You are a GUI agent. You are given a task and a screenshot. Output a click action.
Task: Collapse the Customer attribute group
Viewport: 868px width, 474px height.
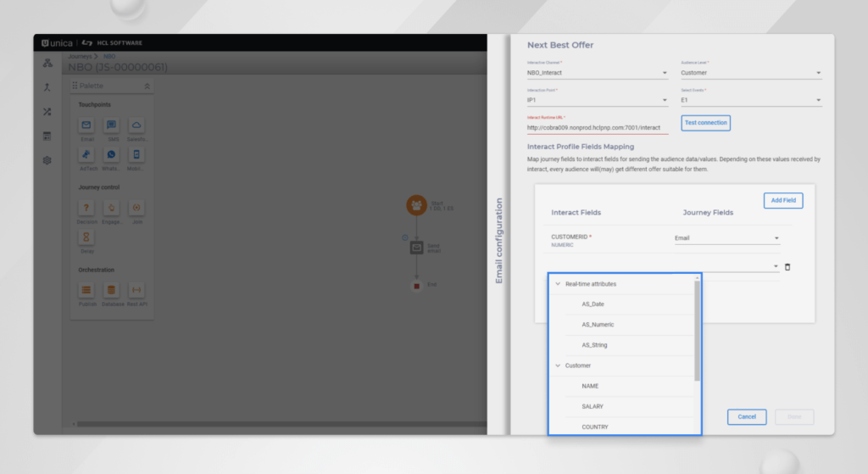pos(558,365)
